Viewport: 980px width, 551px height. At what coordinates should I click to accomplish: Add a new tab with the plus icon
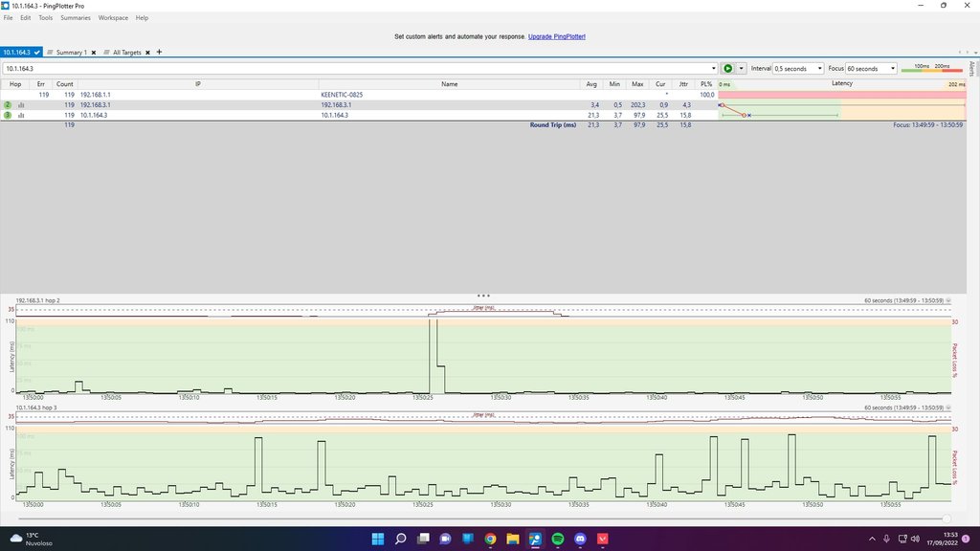pos(159,52)
